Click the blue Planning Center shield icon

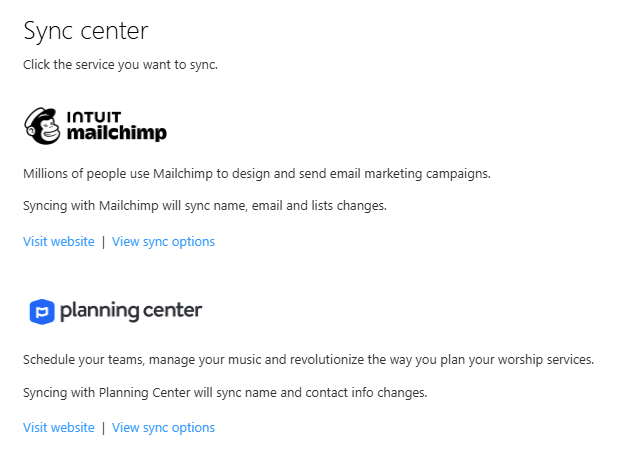(42, 311)
